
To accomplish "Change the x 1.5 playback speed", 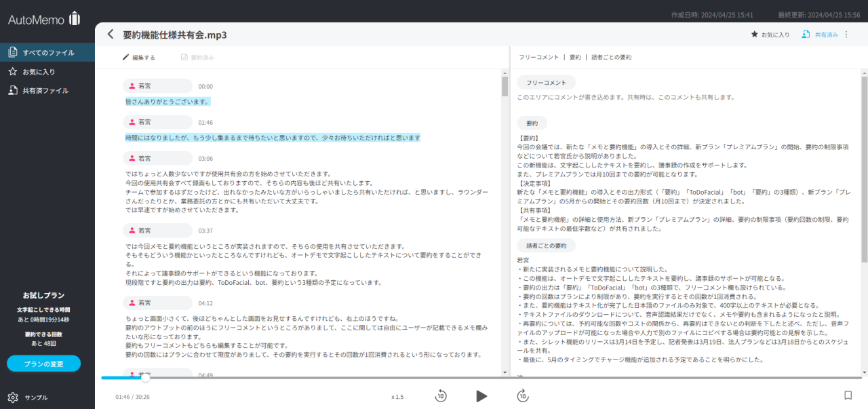I will point(397,397).
